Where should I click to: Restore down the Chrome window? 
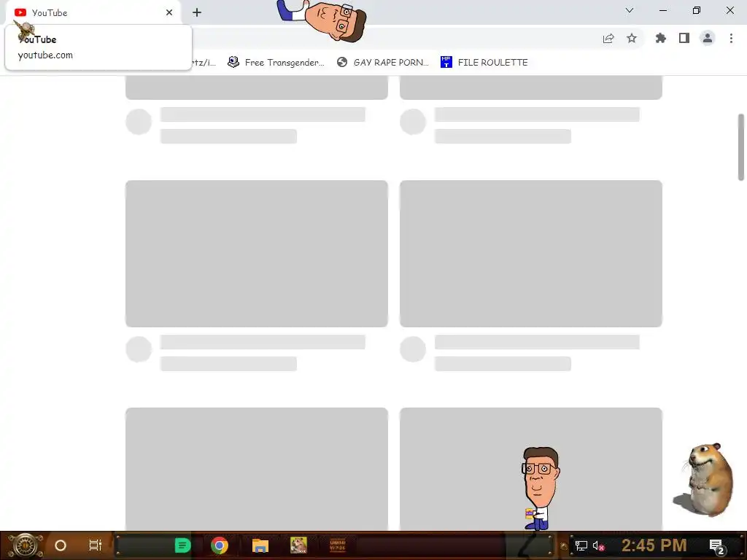697,10
